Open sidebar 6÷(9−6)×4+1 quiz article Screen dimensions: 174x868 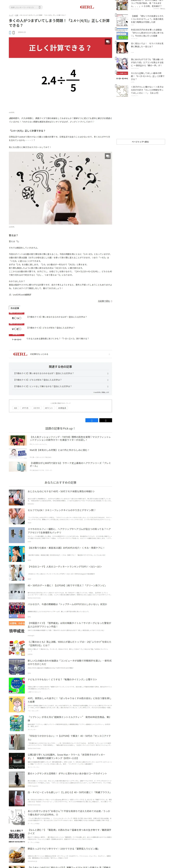147,76
